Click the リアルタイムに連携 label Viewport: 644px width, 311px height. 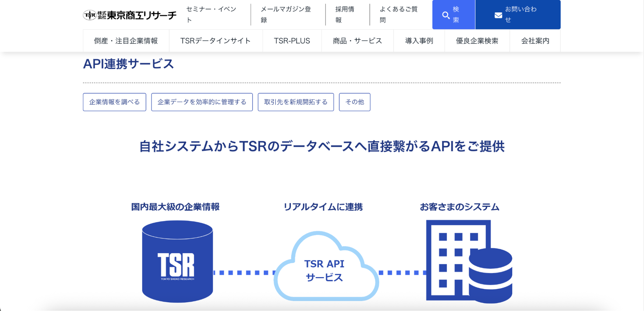323,207
